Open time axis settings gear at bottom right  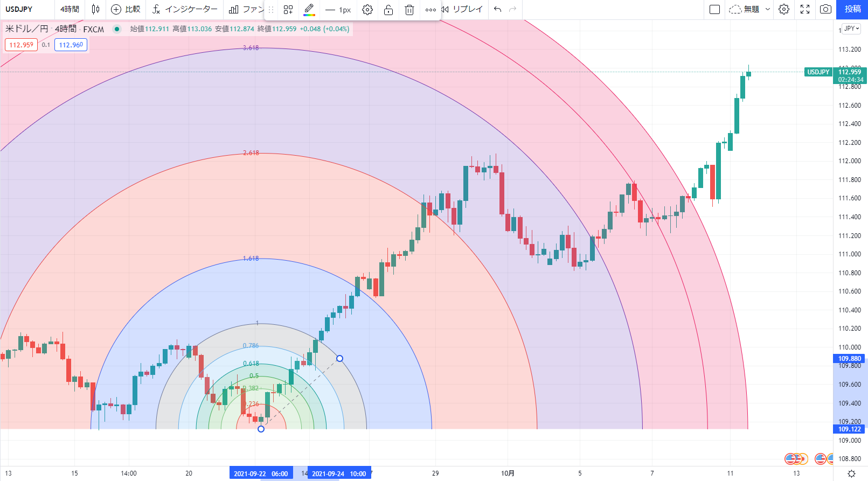pos(851,473)
